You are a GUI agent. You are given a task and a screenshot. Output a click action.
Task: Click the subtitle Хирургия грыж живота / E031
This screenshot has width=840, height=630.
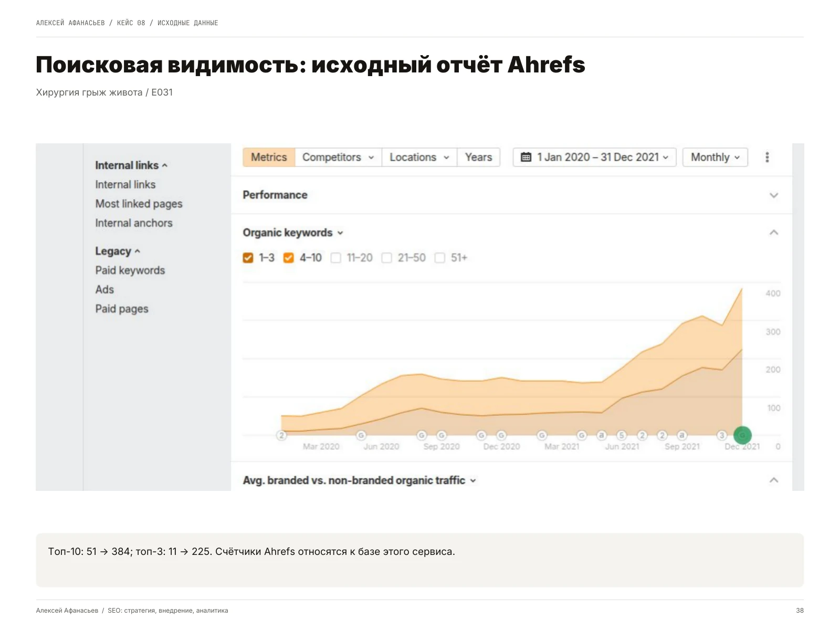tap(104, 92)
